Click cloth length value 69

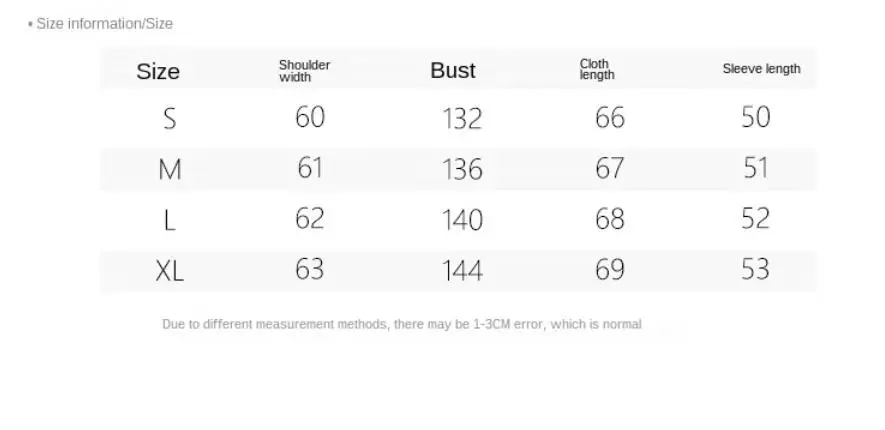(x=610, y=269)
